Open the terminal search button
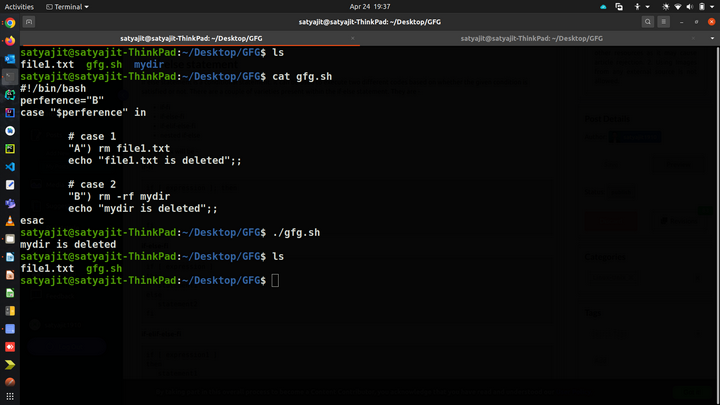Image resolution: width=720 pixels, height=405 pixels. [x=647, y=22]
